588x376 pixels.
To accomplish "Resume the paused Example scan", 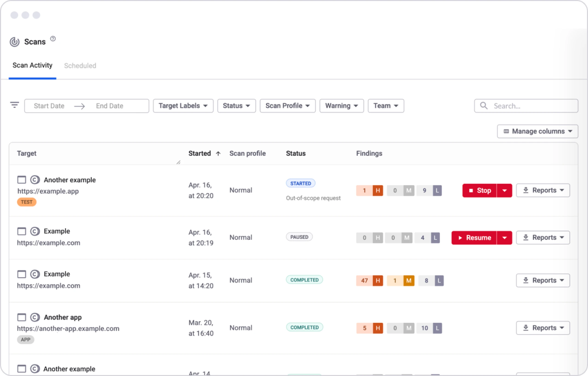I will 474,238.
